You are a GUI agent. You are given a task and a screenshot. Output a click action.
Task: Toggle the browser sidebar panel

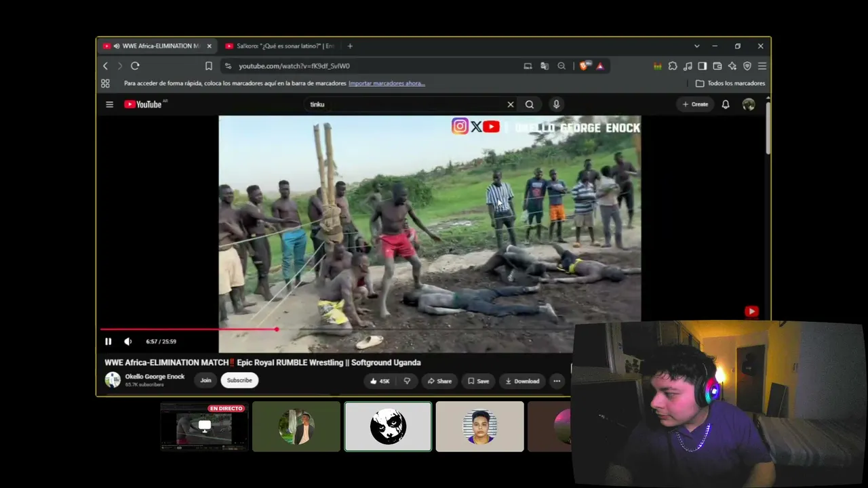tap(703, 66)
